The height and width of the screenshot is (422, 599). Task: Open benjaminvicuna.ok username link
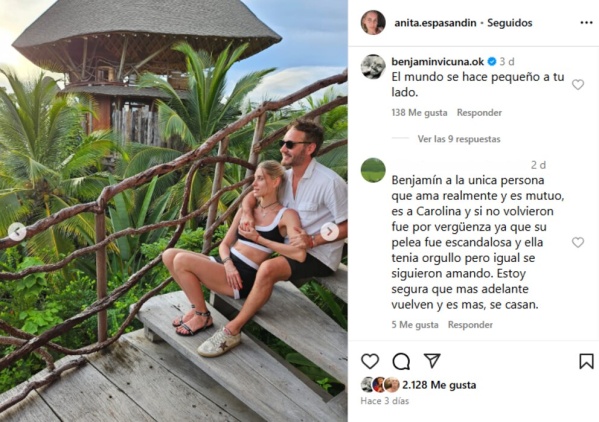tap(437, 61)
